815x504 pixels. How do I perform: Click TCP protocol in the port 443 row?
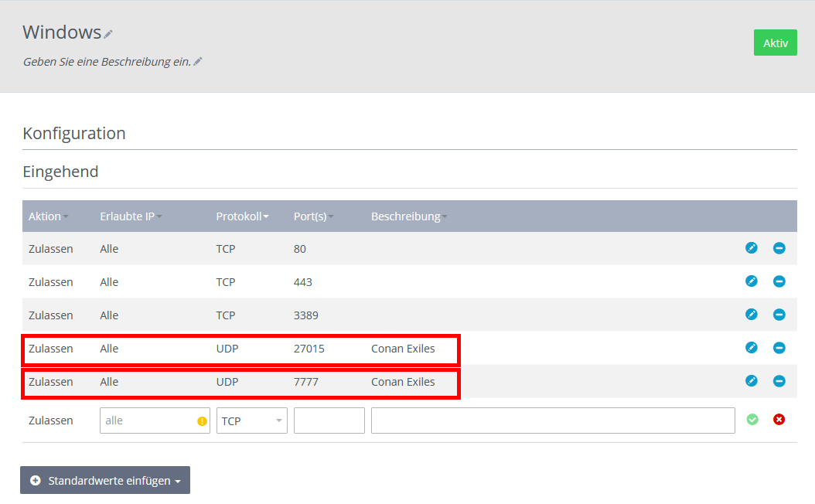(226, 282)
